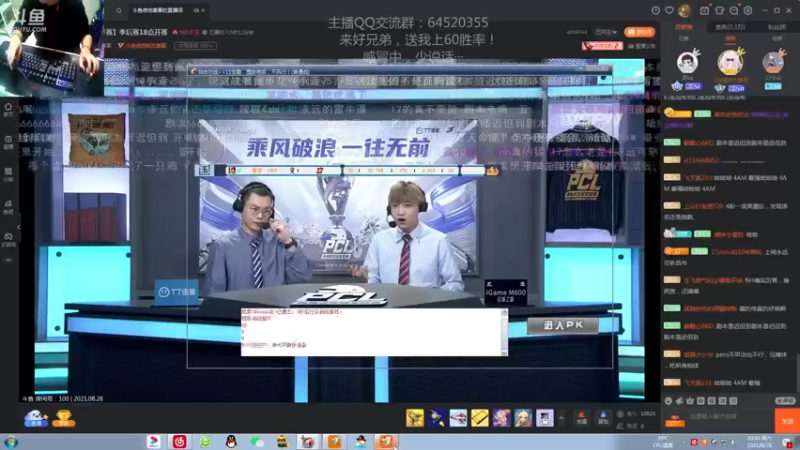
Task: Click the orange gamepad button near follow
Action: pos(639,32)
